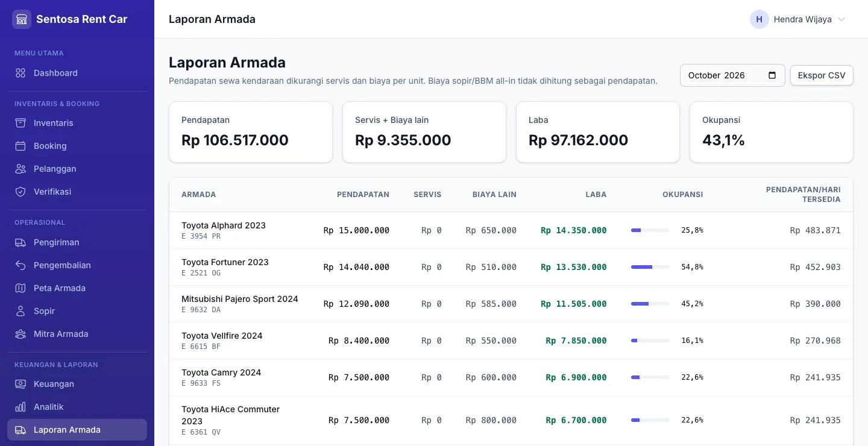868x446 pixels.
Task: Open the calendar picker icon in month field
Action: coord(772,75)
